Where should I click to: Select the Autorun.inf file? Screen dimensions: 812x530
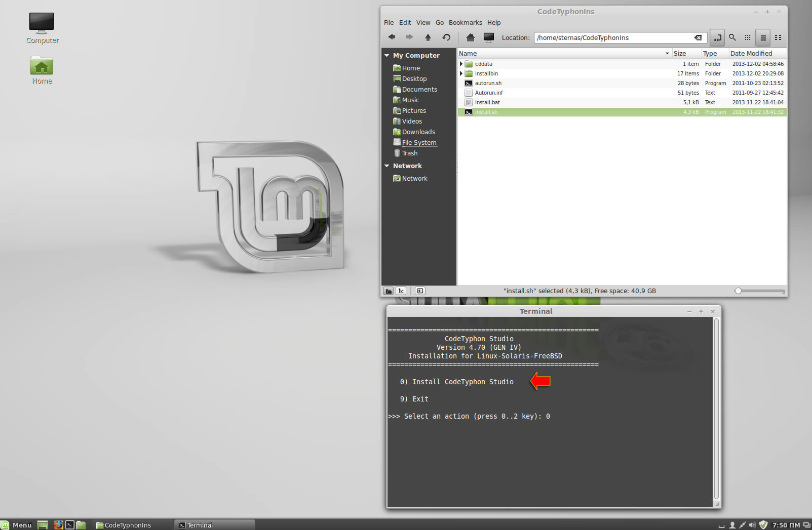489,93
